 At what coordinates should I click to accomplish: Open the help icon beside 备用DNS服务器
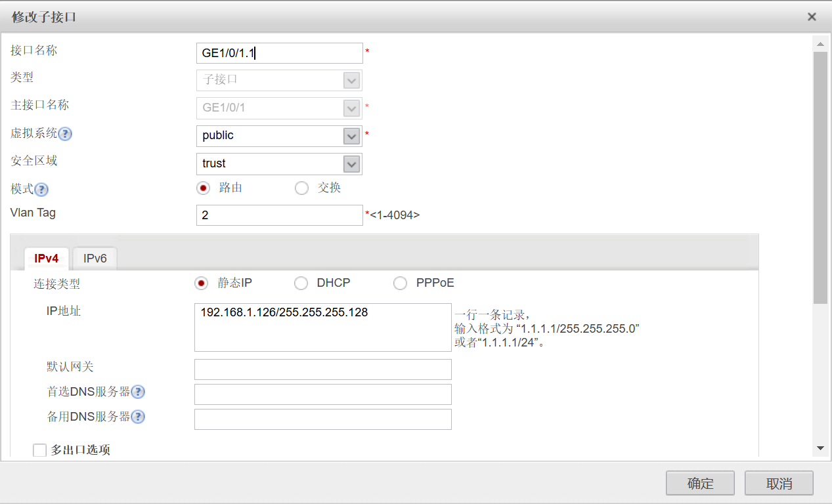tap(138, 417)
